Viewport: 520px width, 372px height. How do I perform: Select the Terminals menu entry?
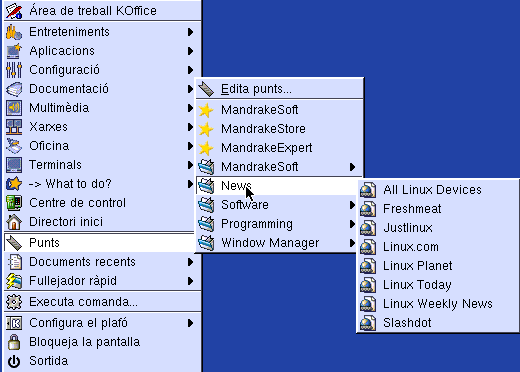[x=100, y=165]
